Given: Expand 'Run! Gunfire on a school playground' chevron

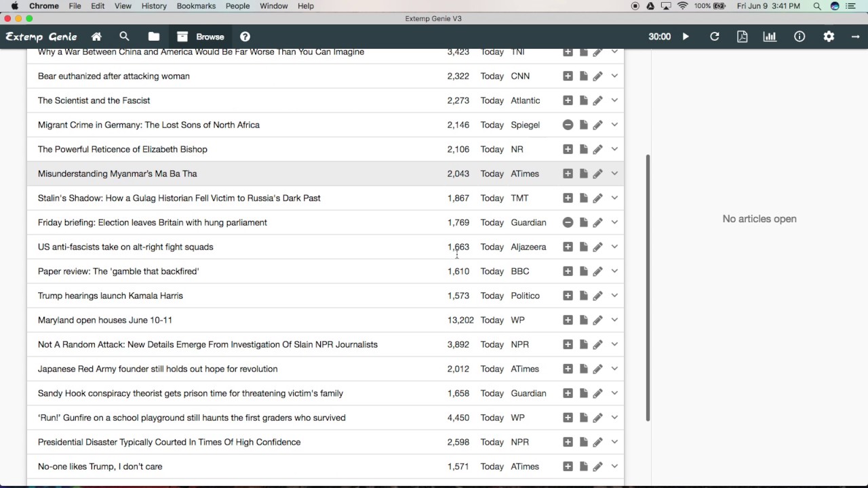Looking at the screenshot, I should click(614, 418).
